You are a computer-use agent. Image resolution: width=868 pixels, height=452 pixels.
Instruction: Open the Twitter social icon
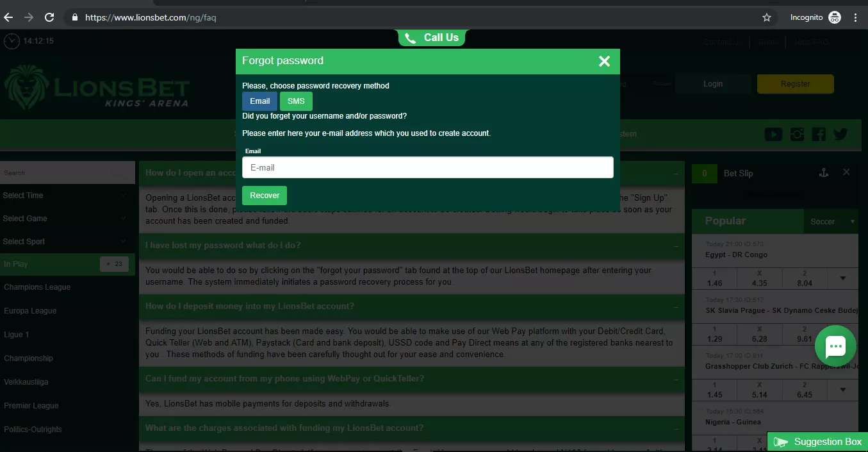[840, 134]
